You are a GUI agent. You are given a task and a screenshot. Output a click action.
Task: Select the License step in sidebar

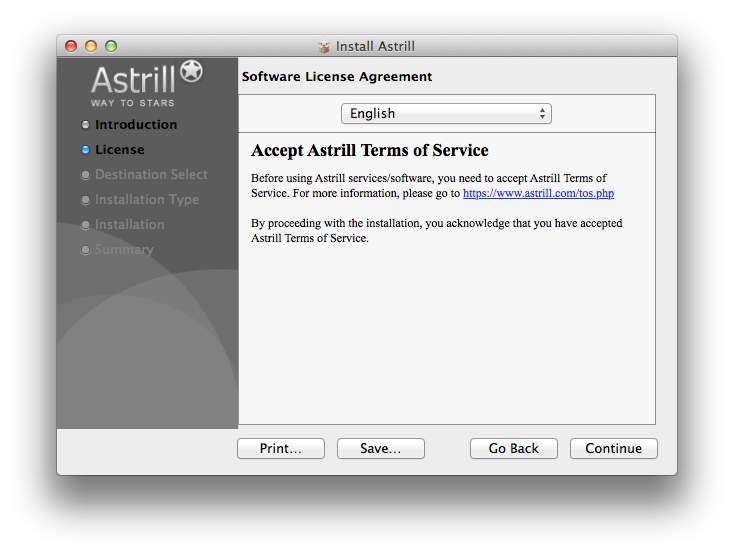pos(120,149)
